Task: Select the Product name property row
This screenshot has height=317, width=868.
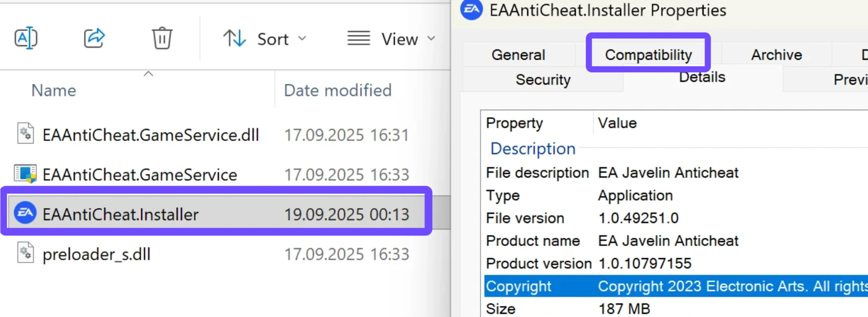Action: (x=676, y=241)
